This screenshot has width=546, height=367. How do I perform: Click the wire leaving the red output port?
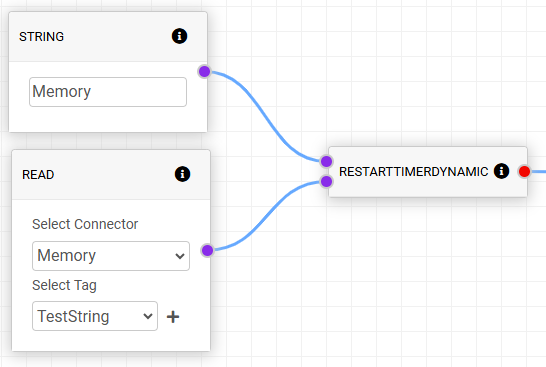[538, 172]
